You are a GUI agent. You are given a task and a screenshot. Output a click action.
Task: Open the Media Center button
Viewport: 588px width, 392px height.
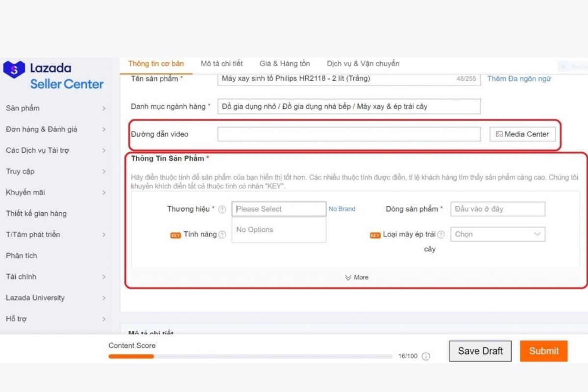pyautogui.click(x=522, y=134)
